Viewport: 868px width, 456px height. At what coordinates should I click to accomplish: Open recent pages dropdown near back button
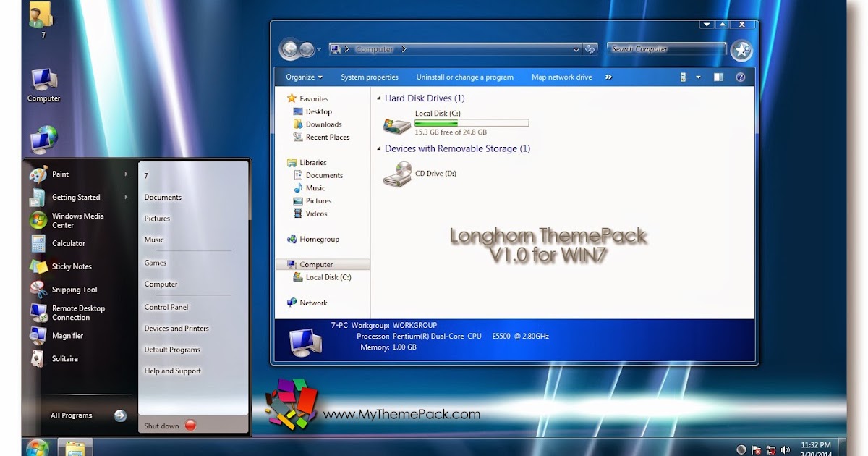[x=320, y=50]
